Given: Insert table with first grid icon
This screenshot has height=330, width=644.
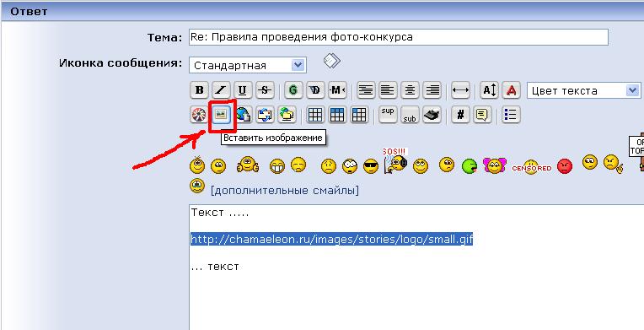Looking at the screenshot, I should pyautogui.click(x=315, y=115).
